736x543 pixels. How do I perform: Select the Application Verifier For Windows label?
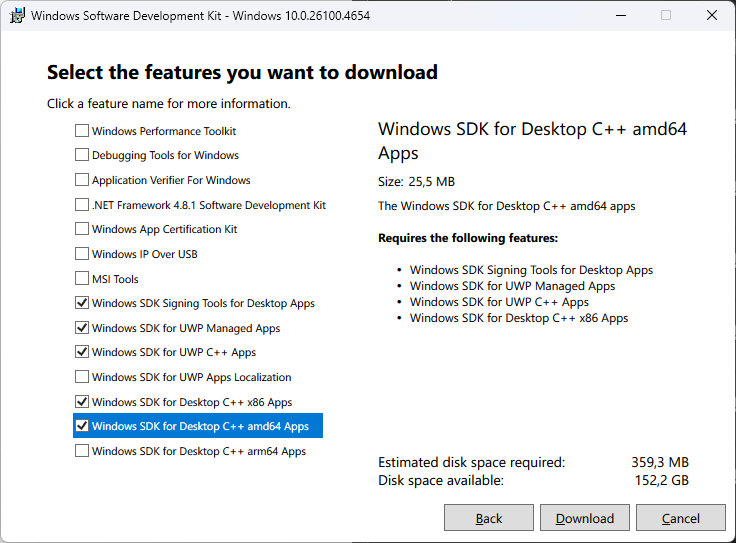pos(171,180)
